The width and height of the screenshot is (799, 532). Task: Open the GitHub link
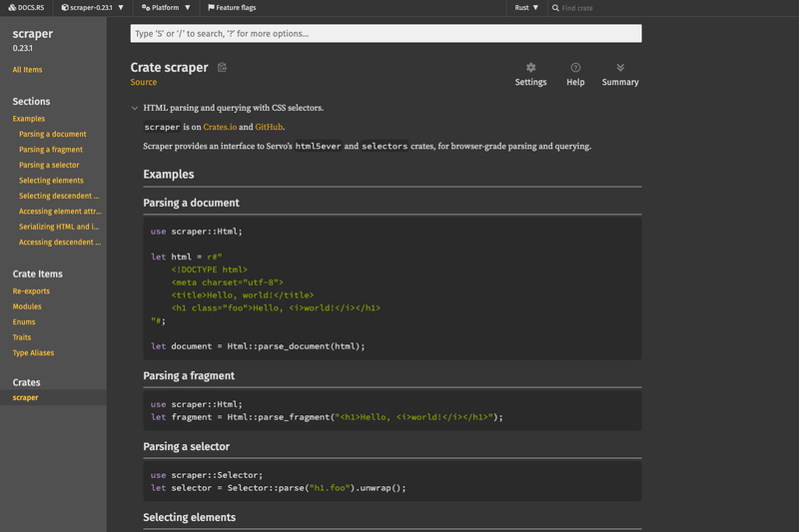[269, 127]
